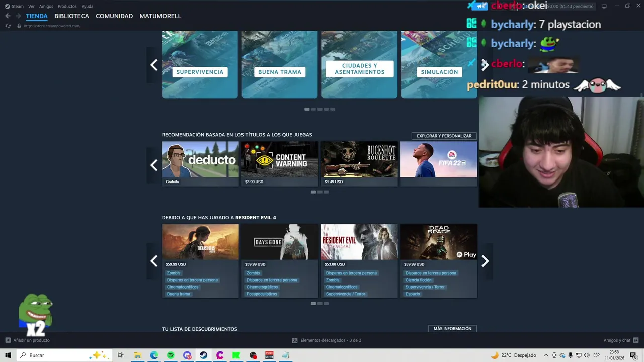
Task: Open the Windows notification center icon
Action: (x=633, y=355)
